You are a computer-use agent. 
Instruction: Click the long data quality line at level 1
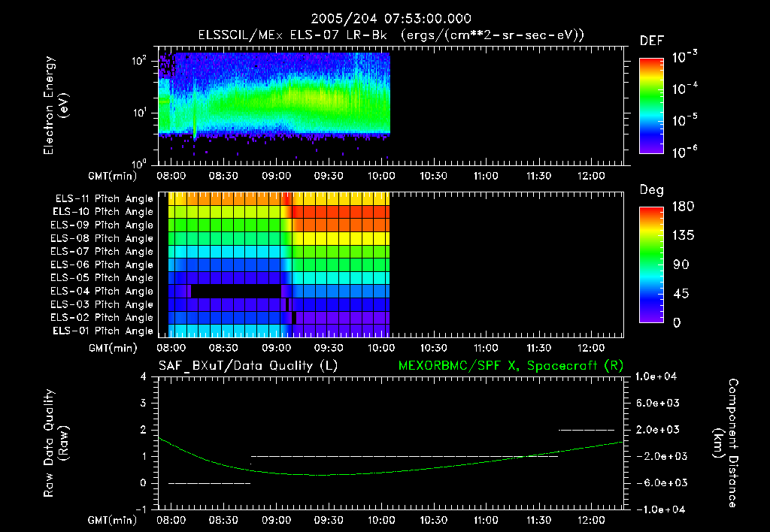point(405,456)
